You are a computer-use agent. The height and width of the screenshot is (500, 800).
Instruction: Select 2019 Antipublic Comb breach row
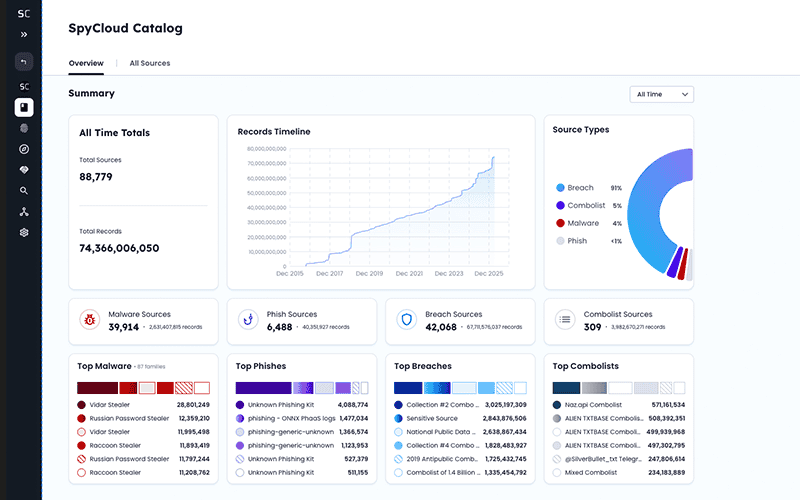460,459
